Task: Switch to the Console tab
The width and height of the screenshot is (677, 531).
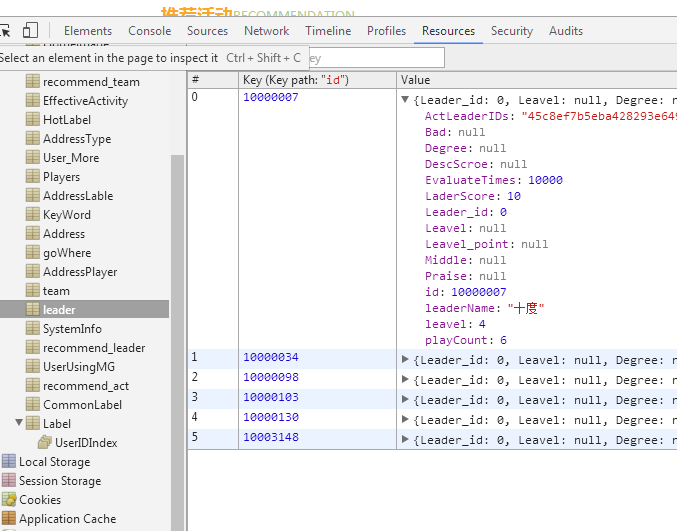Action: tap(149, 31)
